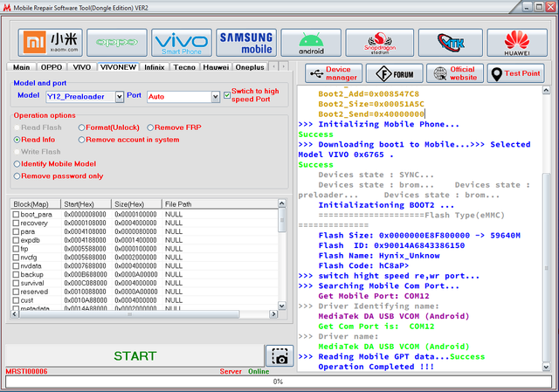This screenshot has height=392, width=559.
Task: Click partition table scroll left arrow
Action: pos(15,314)
